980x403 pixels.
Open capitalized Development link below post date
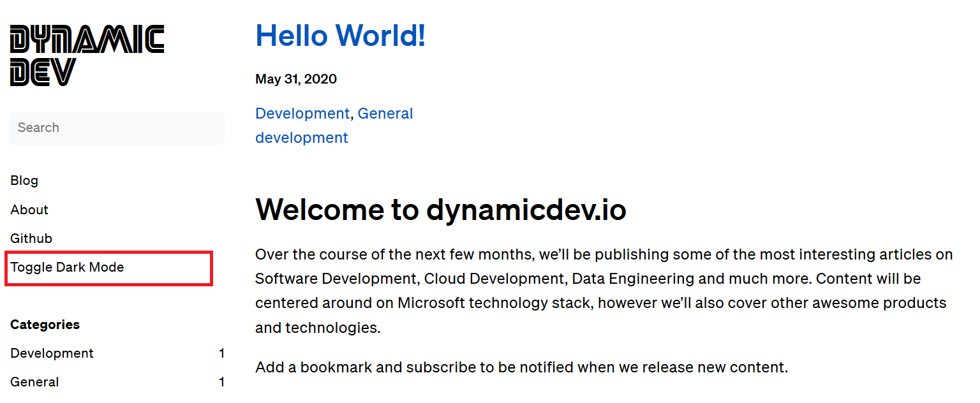pos(302,114)
